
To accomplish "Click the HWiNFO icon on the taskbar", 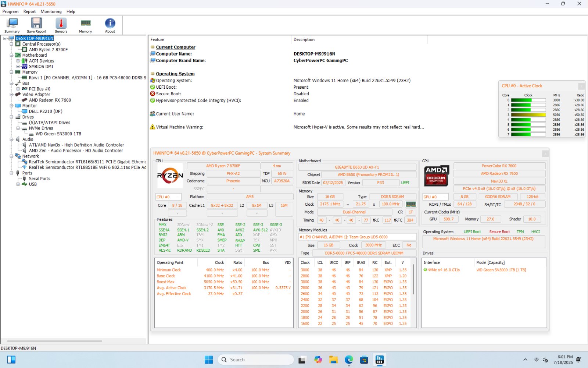I will (x=379, y=360).
